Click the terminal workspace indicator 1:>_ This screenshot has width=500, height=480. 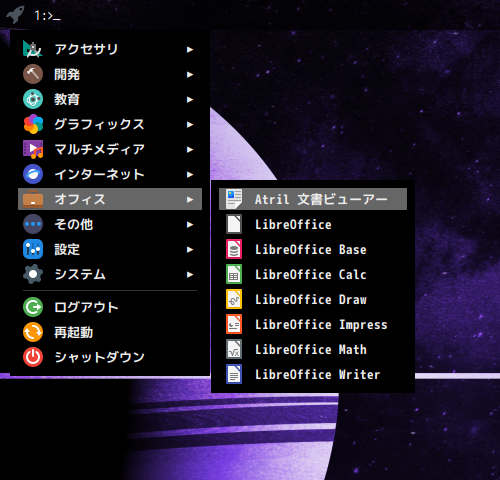[x=47, y=16]
